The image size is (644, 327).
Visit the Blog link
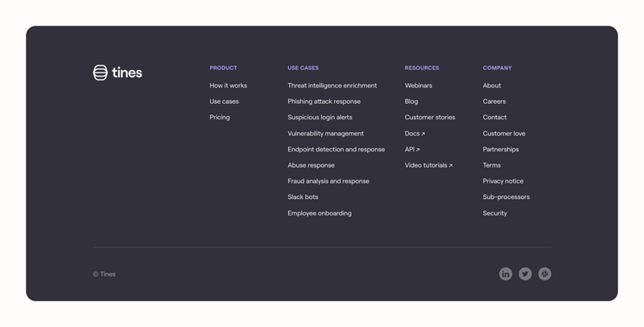pos(411,101)
